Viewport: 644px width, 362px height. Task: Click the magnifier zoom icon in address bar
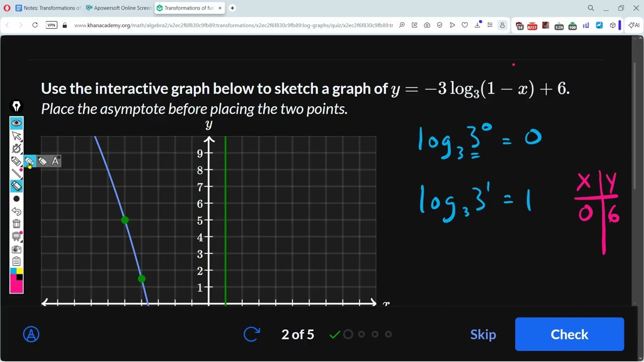click(x=402, y=25)
